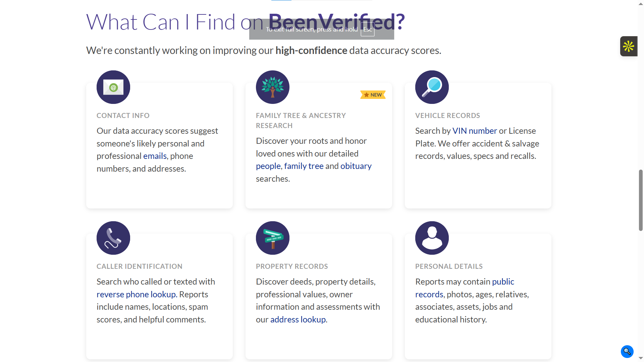Screen dimensions: 644x362
Task: Open the yellow starburst extension widget
Action: click(x=629, y=46)
